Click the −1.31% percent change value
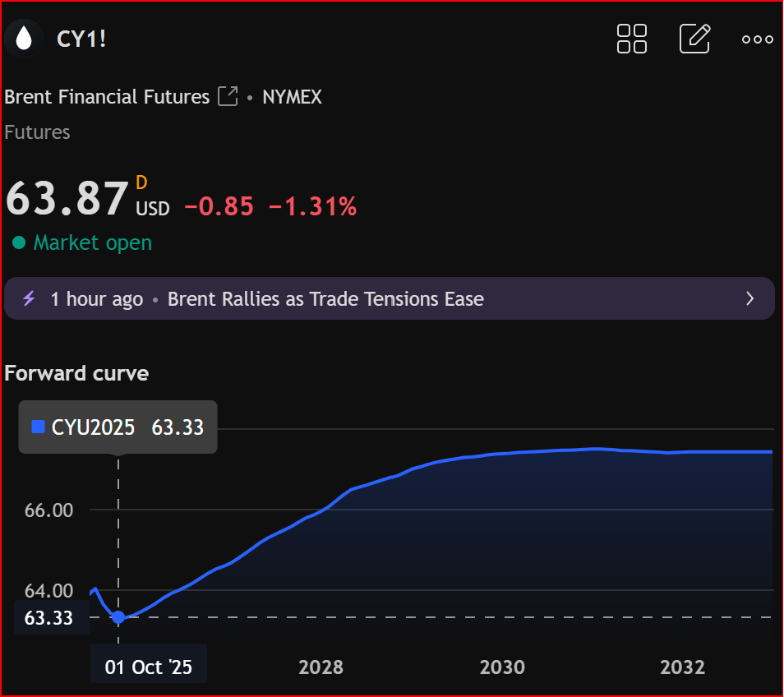The width and height of the screenshot is (784, 697). (x=312, y=206)
